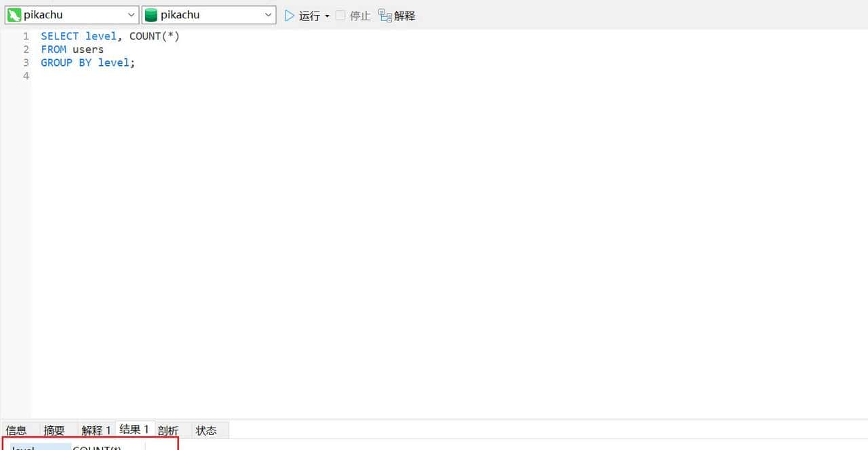Select line number 3 in the editor gutter
Screen dimensions: 868x450
click(26, 62)
